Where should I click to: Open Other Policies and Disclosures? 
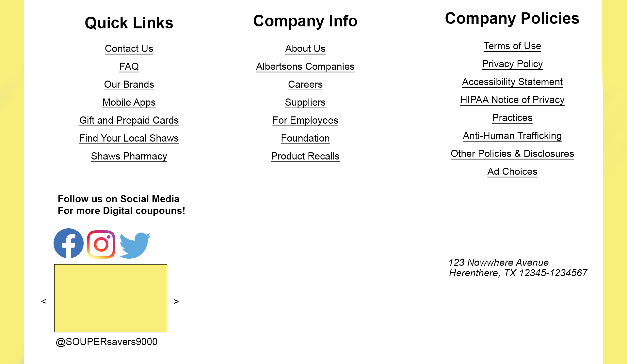pyautogui.click(x=512, y=153)
